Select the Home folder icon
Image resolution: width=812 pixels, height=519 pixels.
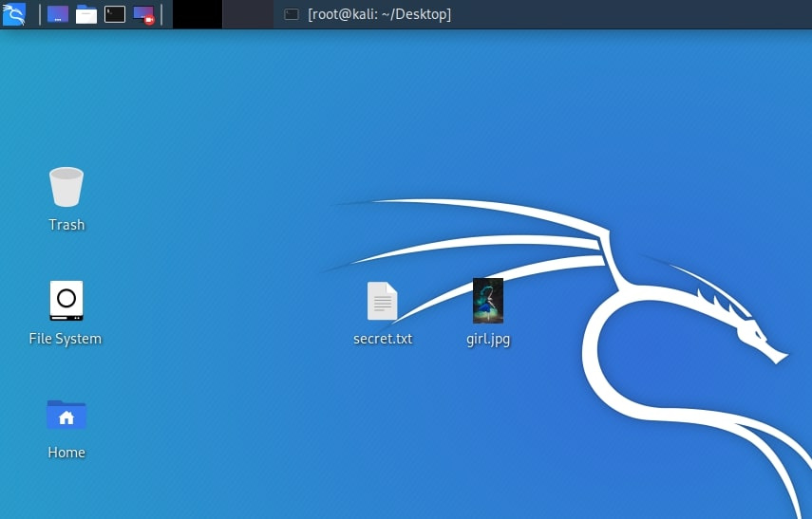point(66,415)
